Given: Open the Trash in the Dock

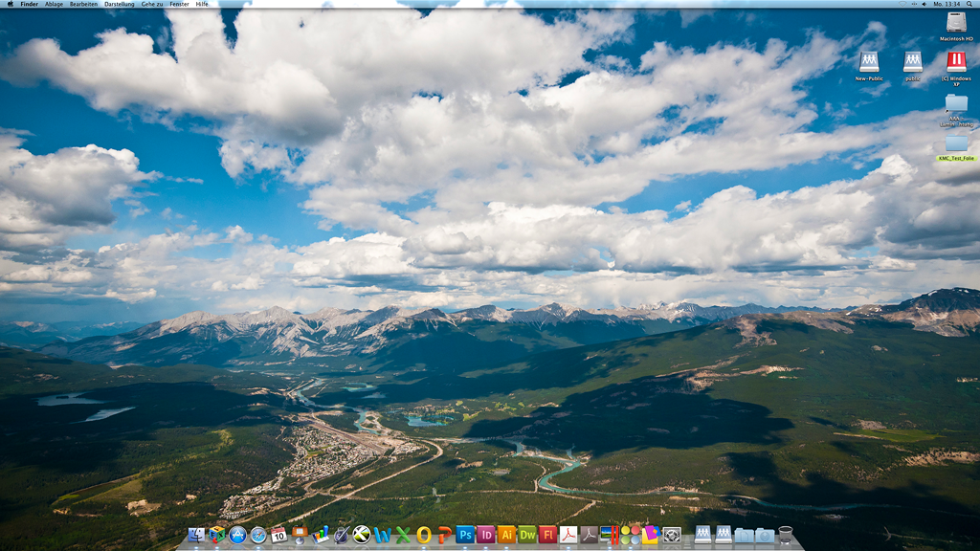Looking at the screenshot, I should pos(786,535).
